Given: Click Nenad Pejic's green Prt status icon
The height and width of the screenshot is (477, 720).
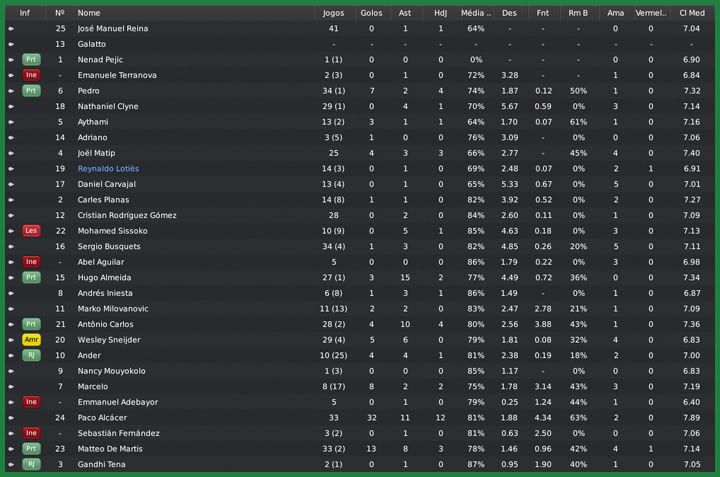Looking at the screenshot, I should [x=31, y=60].
